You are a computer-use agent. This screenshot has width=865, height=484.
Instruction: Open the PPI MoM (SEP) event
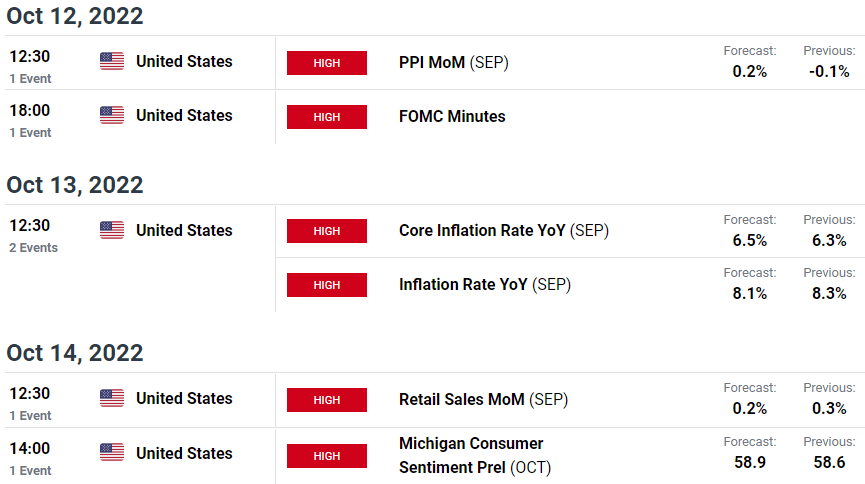click(x=453, y=62)
